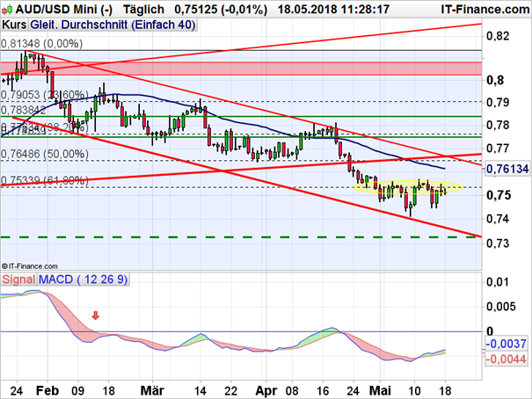Image resolution: width=532 pixels, height=399 pixels.
Task: Click the 0,82 price axis label
Action: [498, 36]
